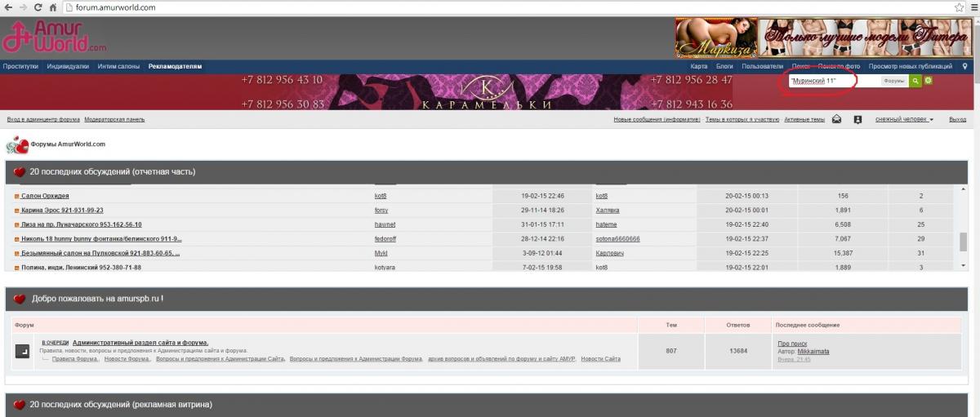Click the discussions list scroll-down arrow
980x417 pixels.
coord(964,265)
